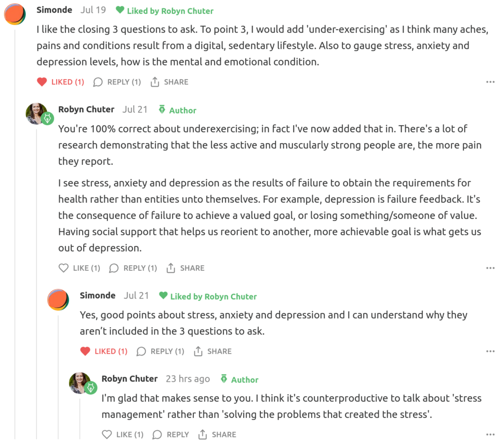Screen dimensions: 504x446
Task: Open ellipsis menu on Robyn's last reply
Action: [x=490, y=435]
